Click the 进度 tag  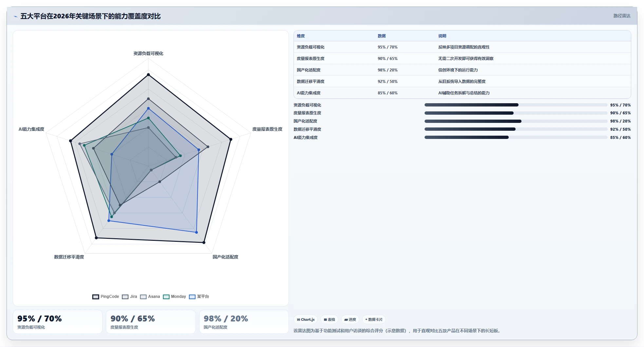(350, 319)
